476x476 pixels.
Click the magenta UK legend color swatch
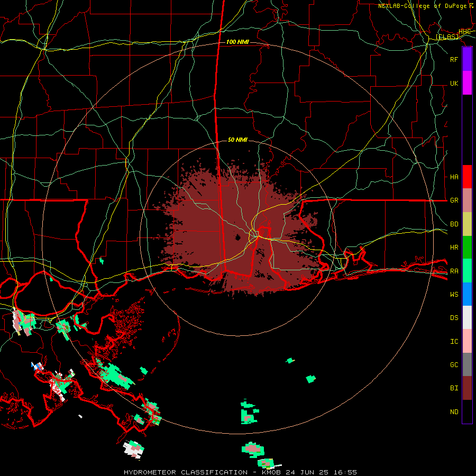click(467, 83)
